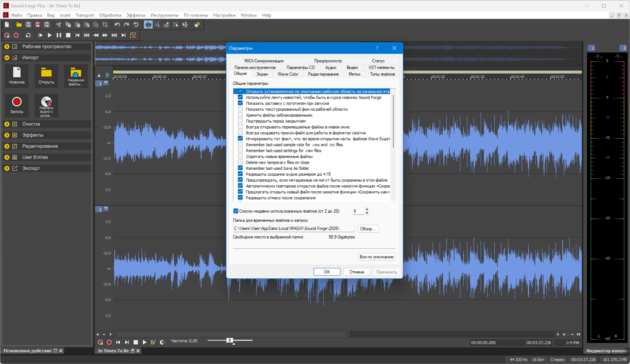Increase recent files count with up stepper
630x364 pixels.
tap(367, 209)
